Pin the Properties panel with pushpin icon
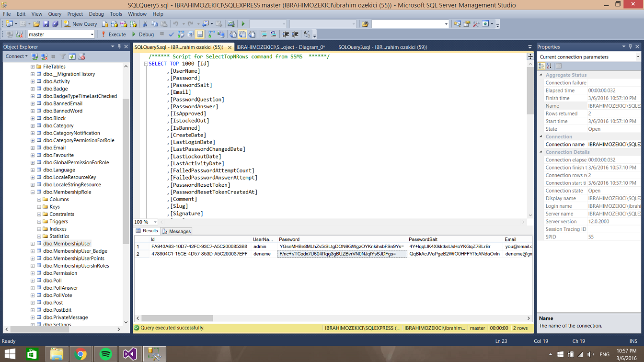644x362 pixels. coord(631,47)
